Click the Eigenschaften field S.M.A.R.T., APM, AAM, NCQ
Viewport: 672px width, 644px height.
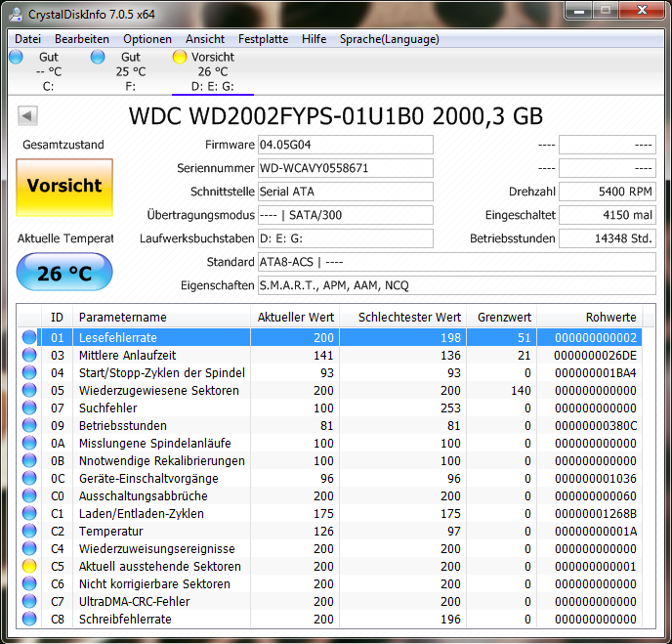pos(457,285)
